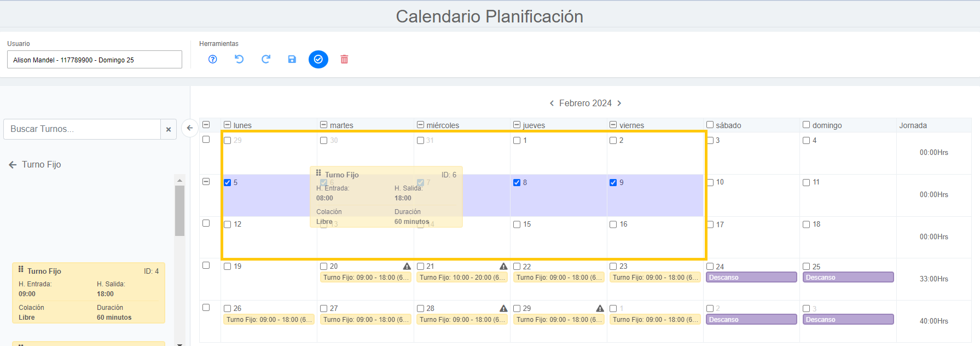Image resolution: width=980 pixels, height=346 pixels.
Task: Delete using the red trash icon
Action: [344, 59]
